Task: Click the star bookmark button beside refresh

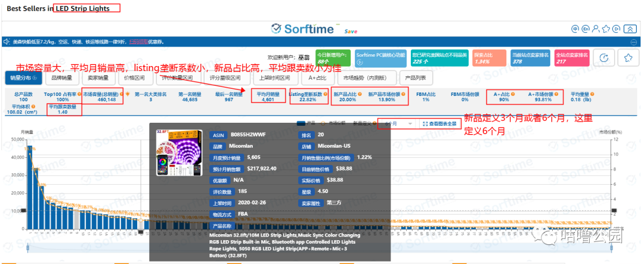Action: (x=627, y=58)
